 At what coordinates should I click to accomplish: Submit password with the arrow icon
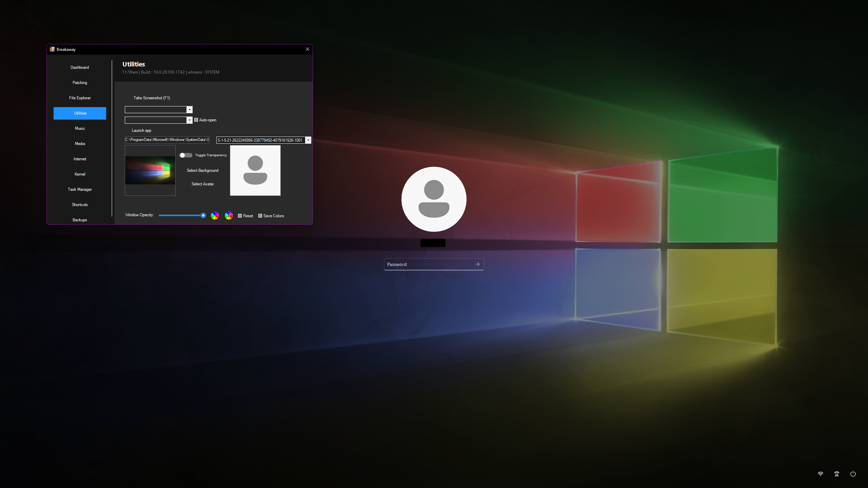click(477, 264)
